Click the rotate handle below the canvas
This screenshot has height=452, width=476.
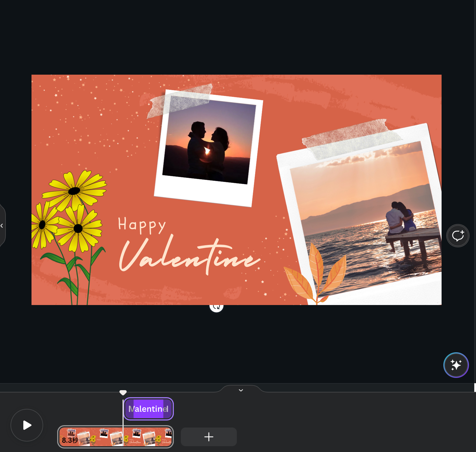click(216, 306)
